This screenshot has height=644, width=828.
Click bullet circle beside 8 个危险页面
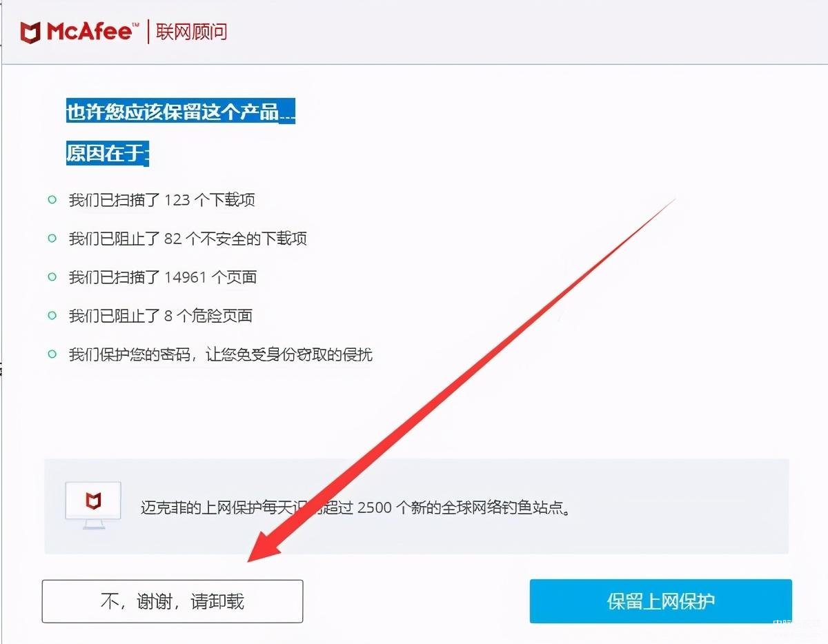pos(52,315)
